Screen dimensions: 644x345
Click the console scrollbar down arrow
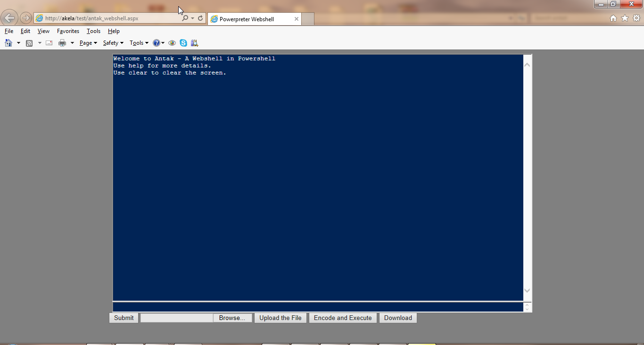point(527,290)
